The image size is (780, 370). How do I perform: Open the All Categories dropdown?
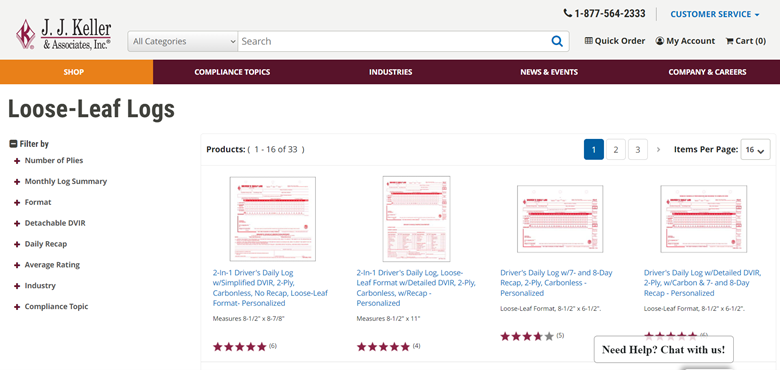pos(183,41)
